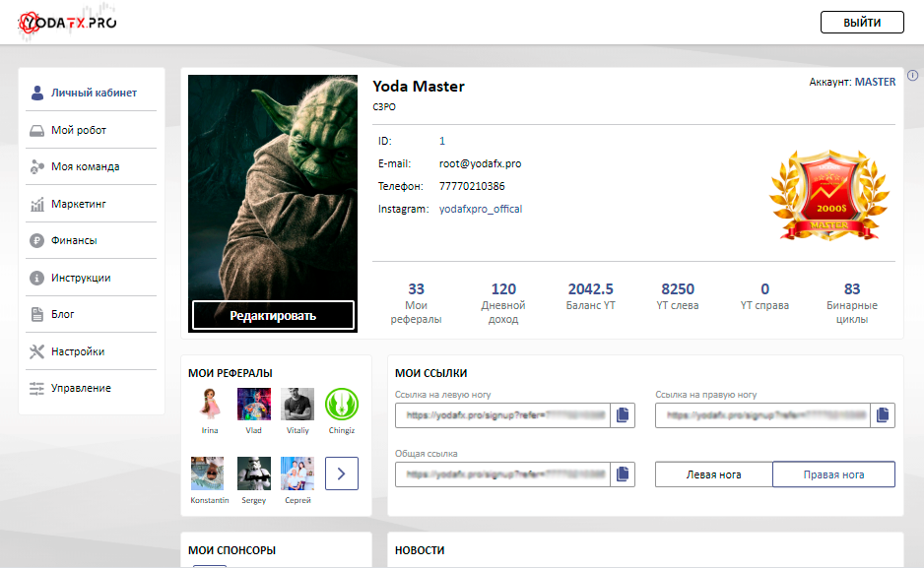Click the МОИ РЕФЕРАЛЫ heading

tap(230, 373)
